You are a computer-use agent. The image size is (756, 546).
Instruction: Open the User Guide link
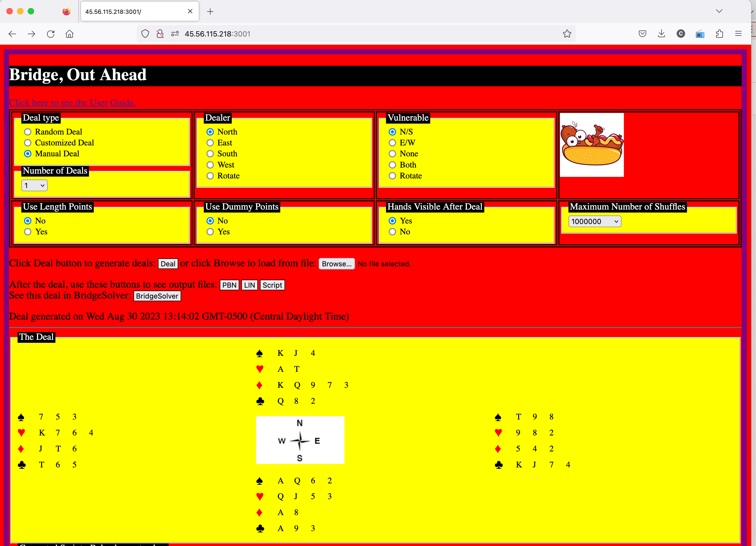(x=72, y=103)
